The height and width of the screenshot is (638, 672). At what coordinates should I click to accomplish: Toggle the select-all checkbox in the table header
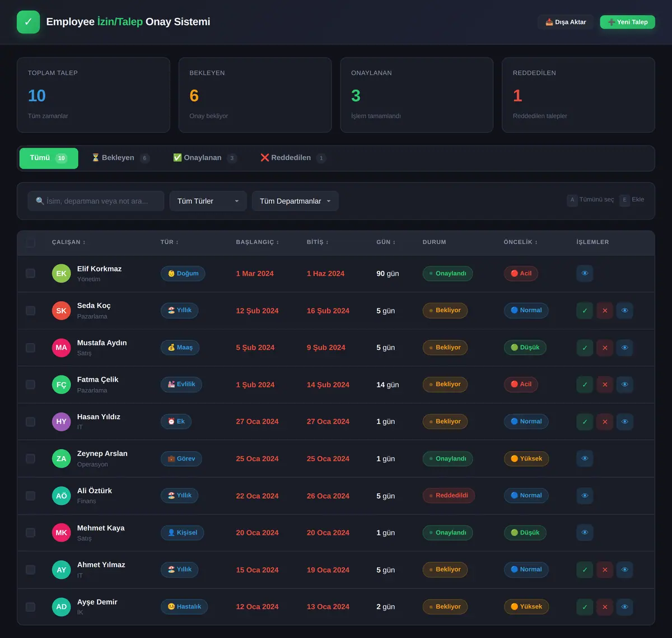pos(30,242)
